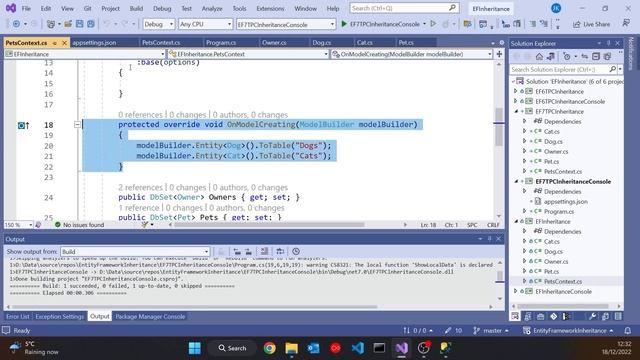
Task: Toggle word wrap in Output window
Action: (x=280, y=251)
